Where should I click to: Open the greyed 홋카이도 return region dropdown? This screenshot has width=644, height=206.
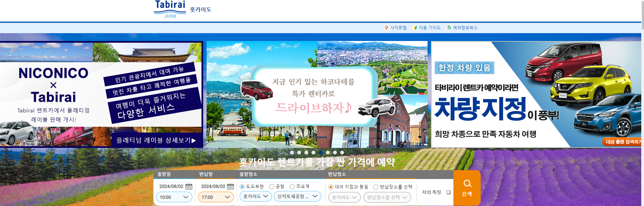tap(344, 197)
